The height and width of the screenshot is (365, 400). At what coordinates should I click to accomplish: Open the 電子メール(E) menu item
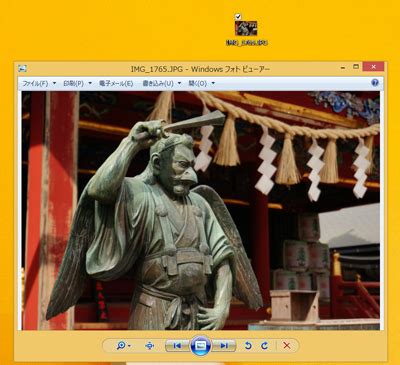tap(116, 83)
